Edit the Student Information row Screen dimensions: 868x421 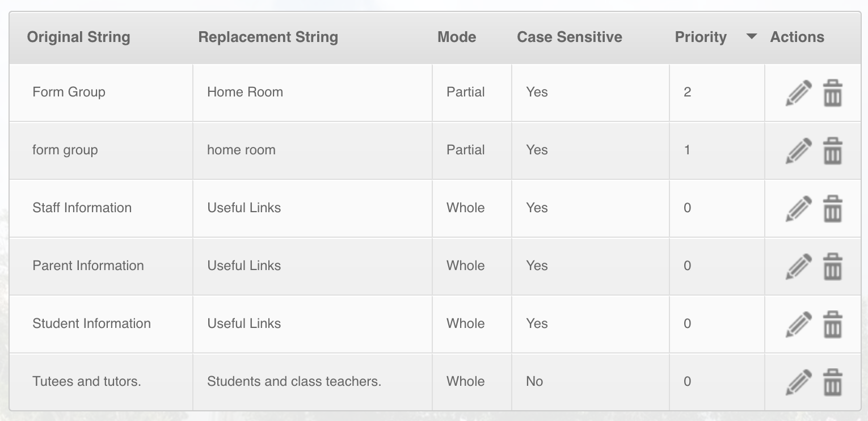pos(799,325)
